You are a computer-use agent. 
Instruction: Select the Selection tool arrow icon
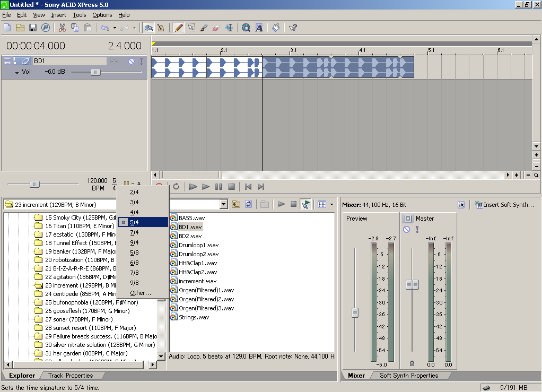pos(191,28)
